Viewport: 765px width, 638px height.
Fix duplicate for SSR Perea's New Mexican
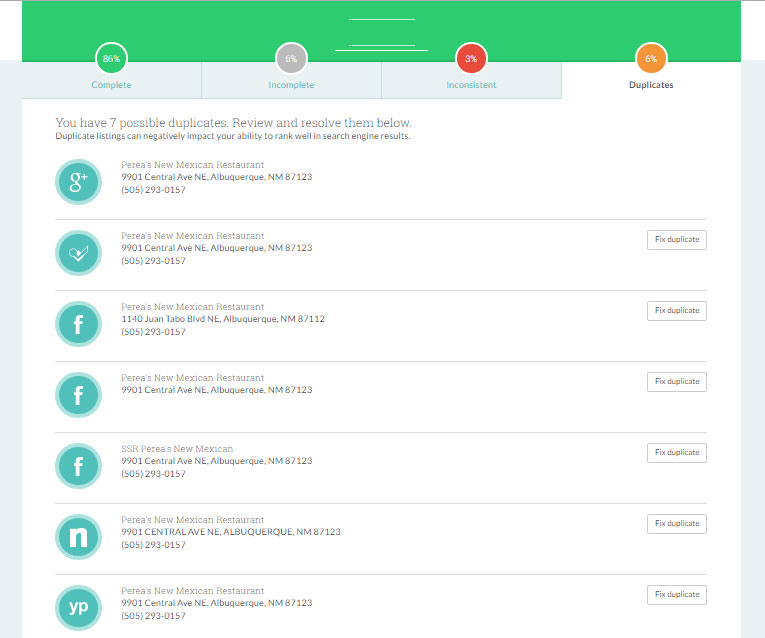(x=677, y=453)
